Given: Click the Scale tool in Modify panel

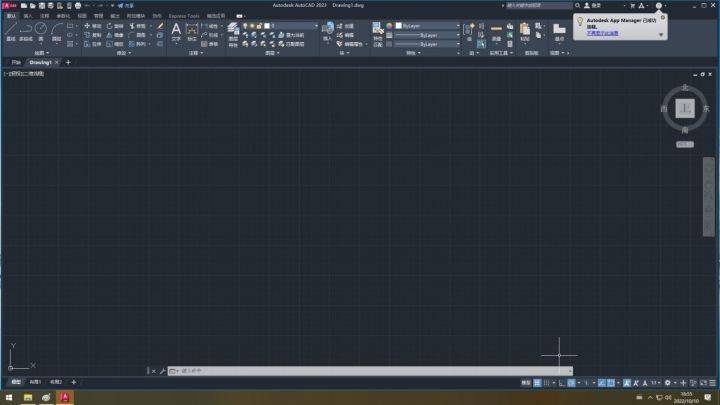Looking at the screenshot, I should coord(115,44).
